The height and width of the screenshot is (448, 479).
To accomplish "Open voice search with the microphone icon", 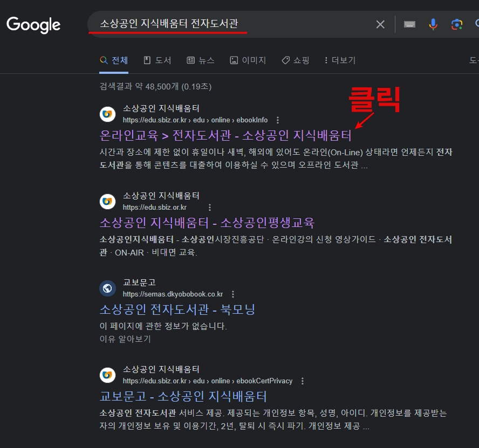I will tap(433, 24).
